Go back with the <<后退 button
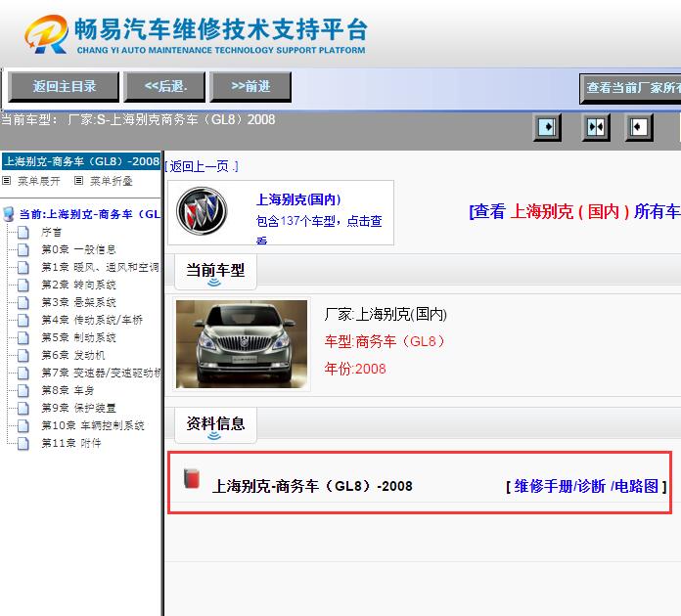 click(164, 87)
